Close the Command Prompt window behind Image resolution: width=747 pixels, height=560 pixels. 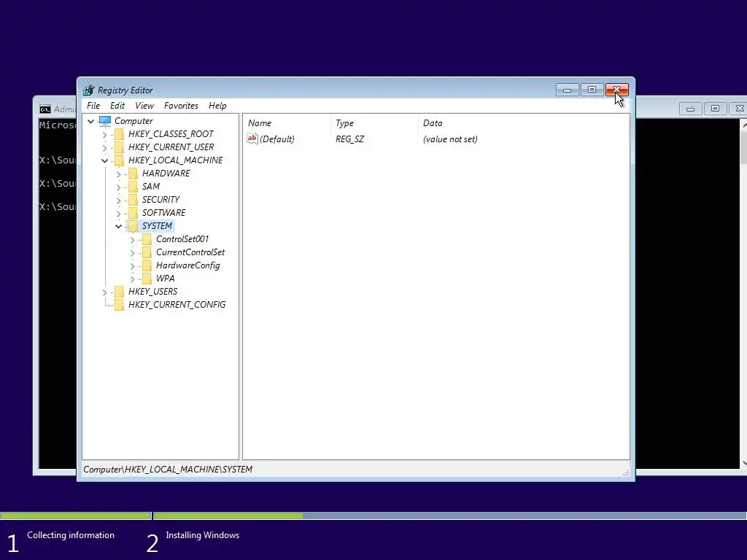[x=738, y=109]
